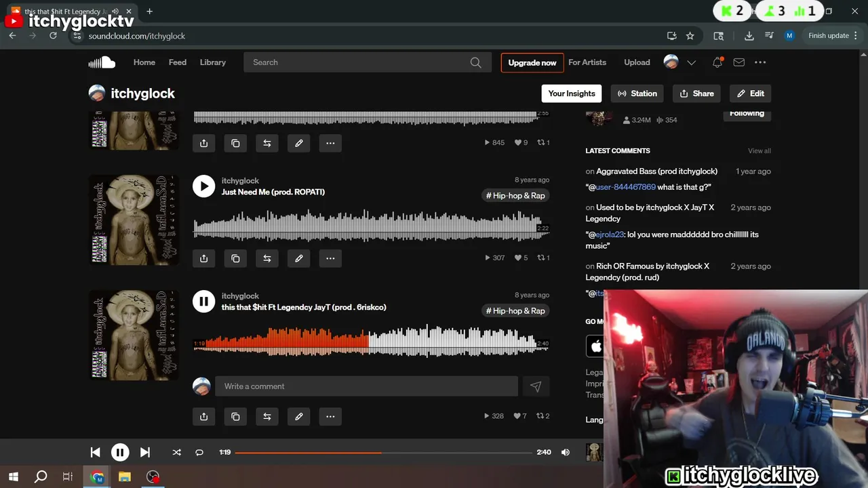Image resolution: width=868 pixels, height=488 pixels.
Task: Start the Station
Action: tap(637, 94)
